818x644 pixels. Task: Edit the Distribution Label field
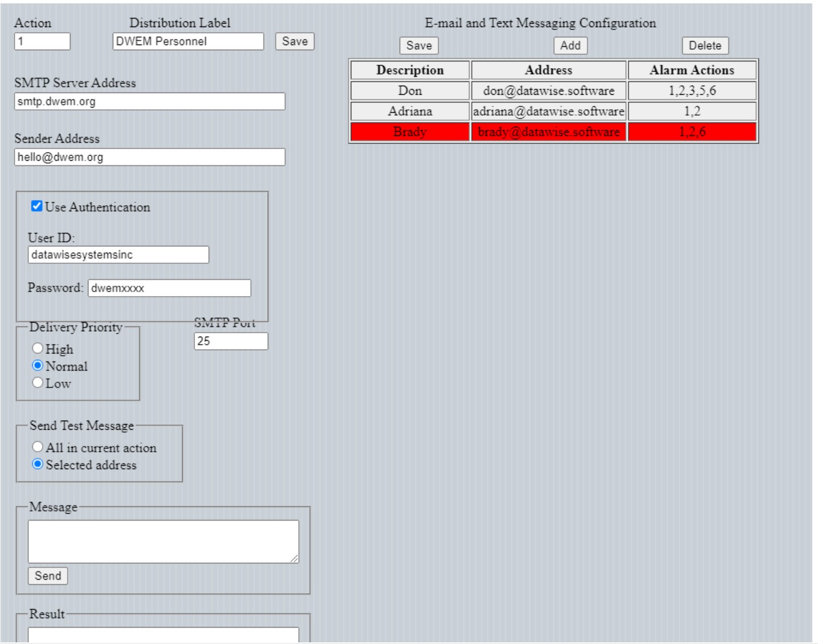point(188,41)
